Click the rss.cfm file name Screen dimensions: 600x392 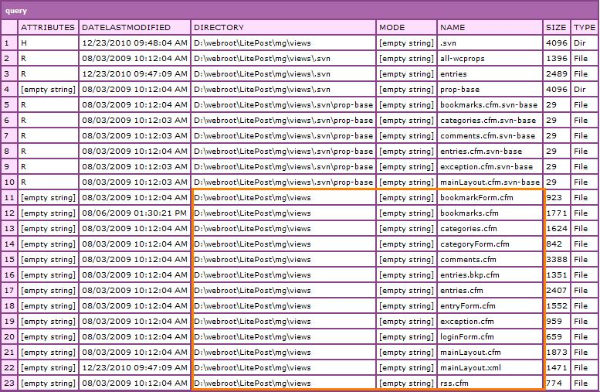coord(454,383)
